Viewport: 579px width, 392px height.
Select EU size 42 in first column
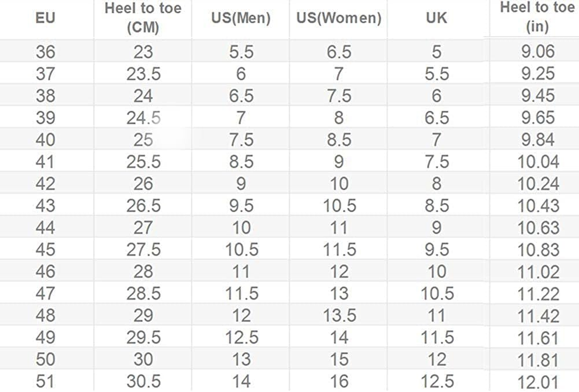pos(46,184)
